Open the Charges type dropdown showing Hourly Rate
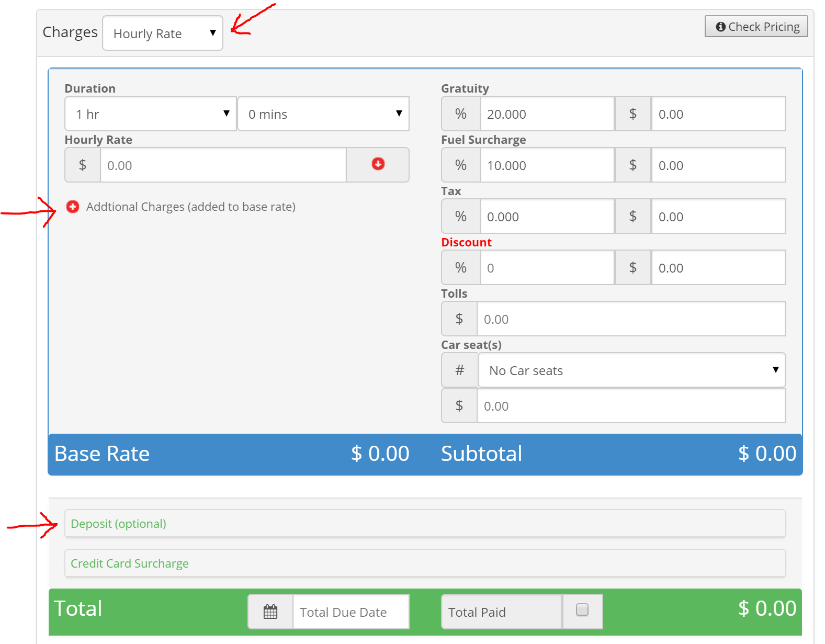 coord(163,33)
